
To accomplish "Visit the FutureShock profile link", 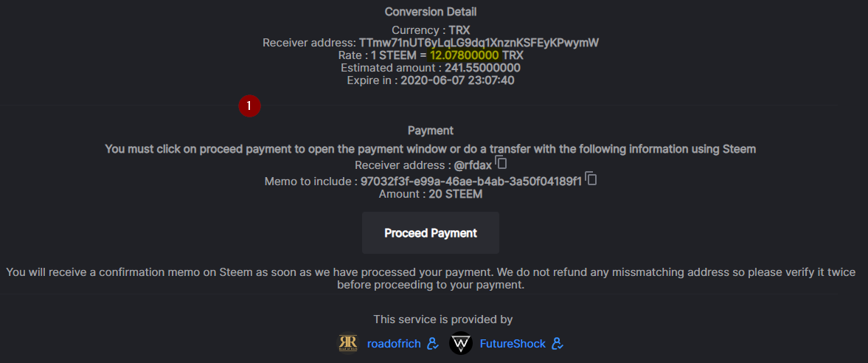I will (513, 344).
